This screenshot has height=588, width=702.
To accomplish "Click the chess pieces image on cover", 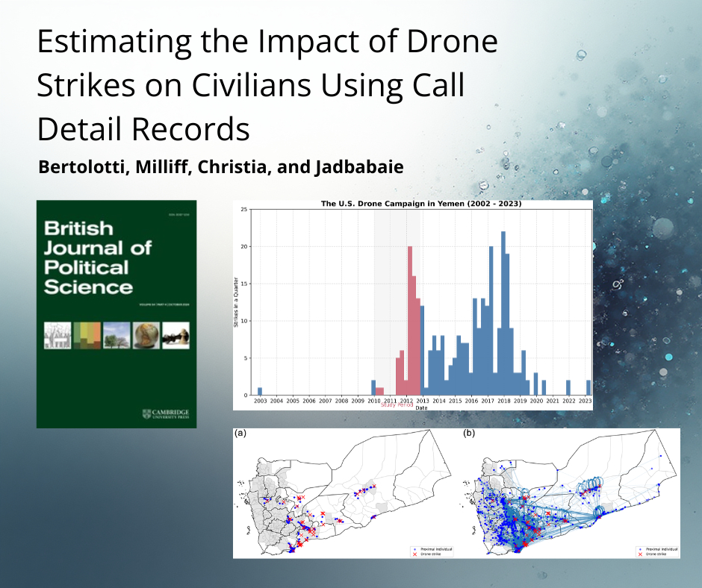I will coord(175,334).
